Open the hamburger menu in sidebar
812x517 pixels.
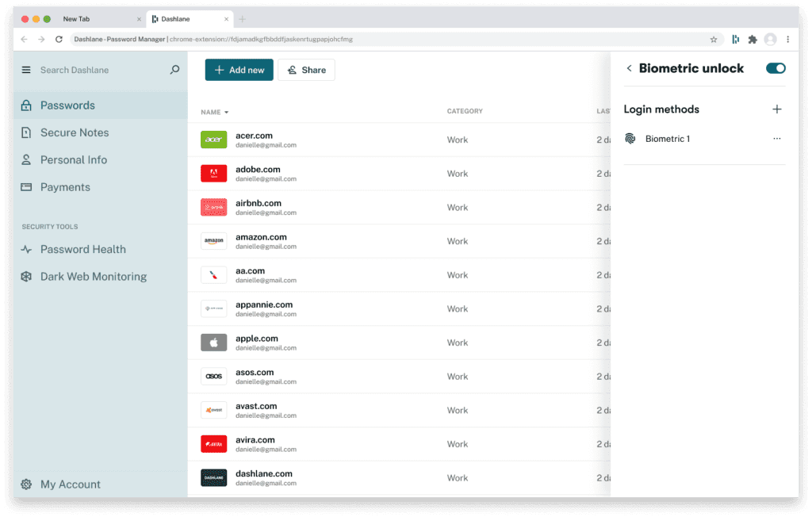pyautogui.click(x=26, y=70)
